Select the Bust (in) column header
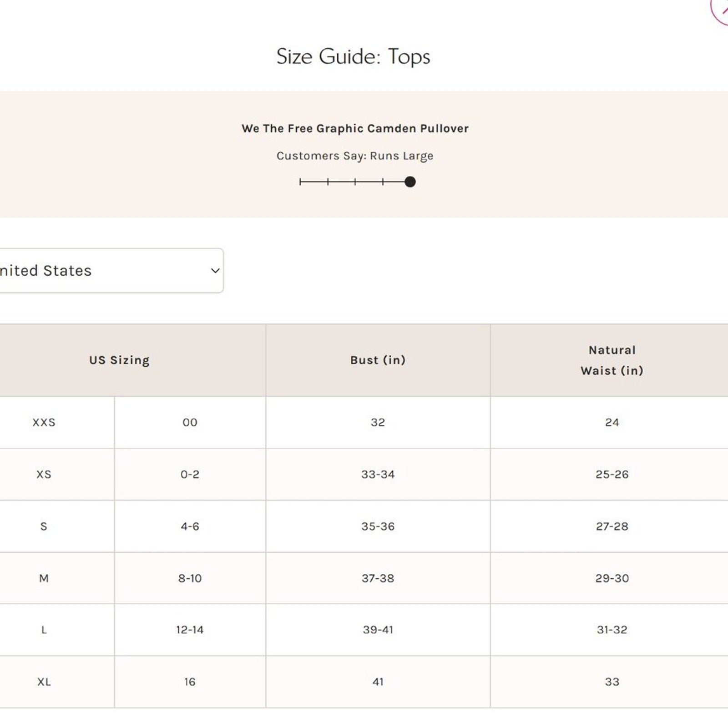This screenshot has width=728, height=728. pos(378,360)
